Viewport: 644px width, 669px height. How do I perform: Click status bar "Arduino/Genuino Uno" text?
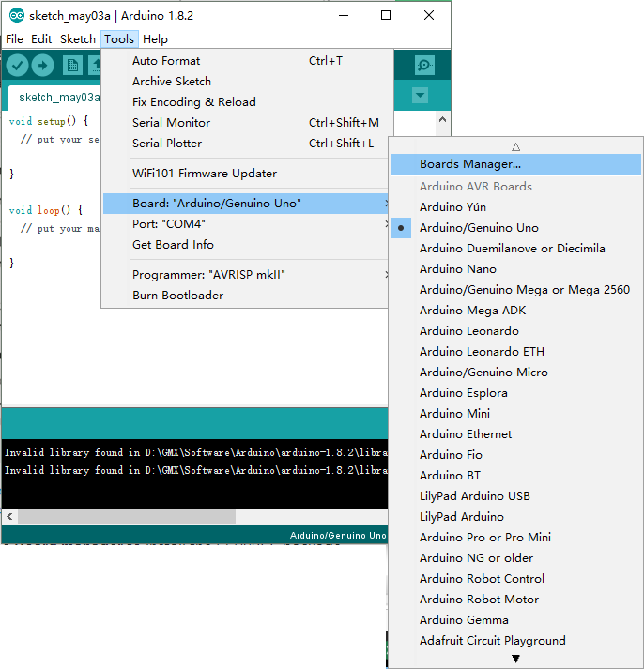(x=338, y=536)
